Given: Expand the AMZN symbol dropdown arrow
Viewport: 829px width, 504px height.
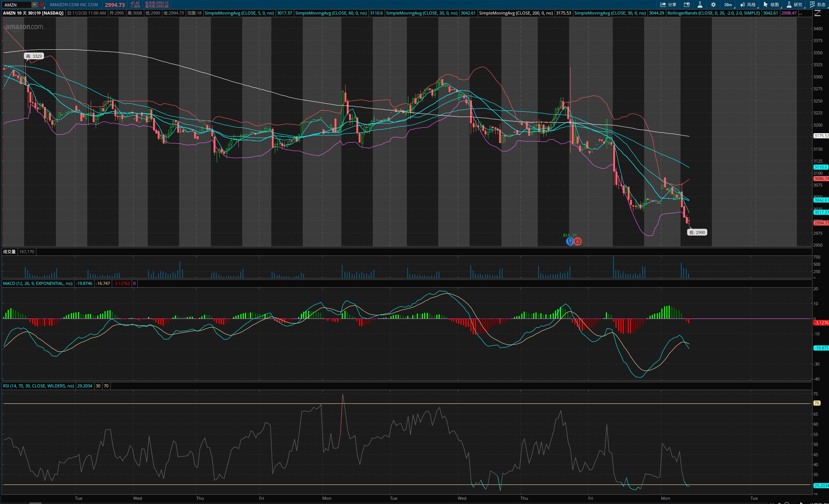Looking at the screenshot, I should coord(34,5).
